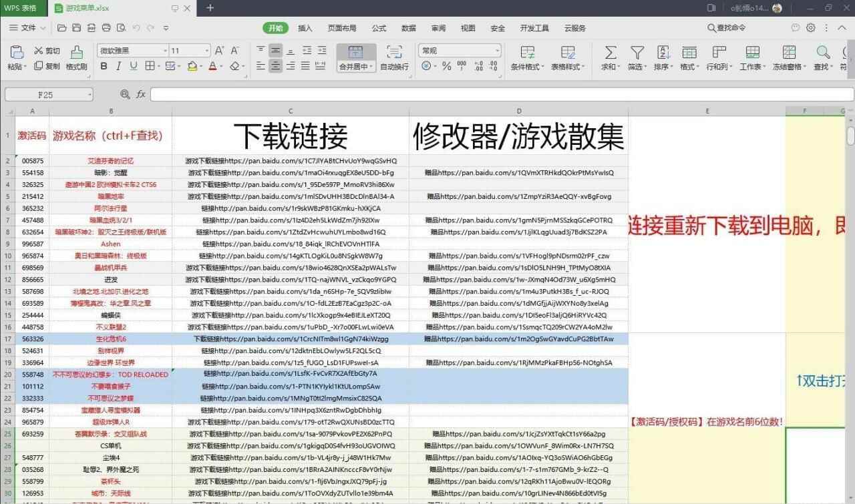The width and height of the screenshot is (855, 504).
Task: Open the File (文件) menu
Action: click(x=27, y=28)
